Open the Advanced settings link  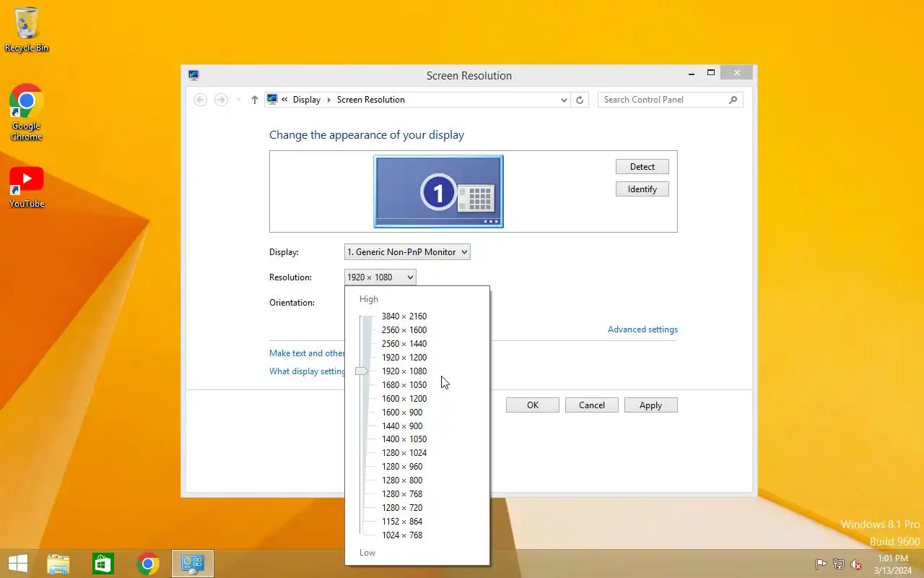click(642, 329)
